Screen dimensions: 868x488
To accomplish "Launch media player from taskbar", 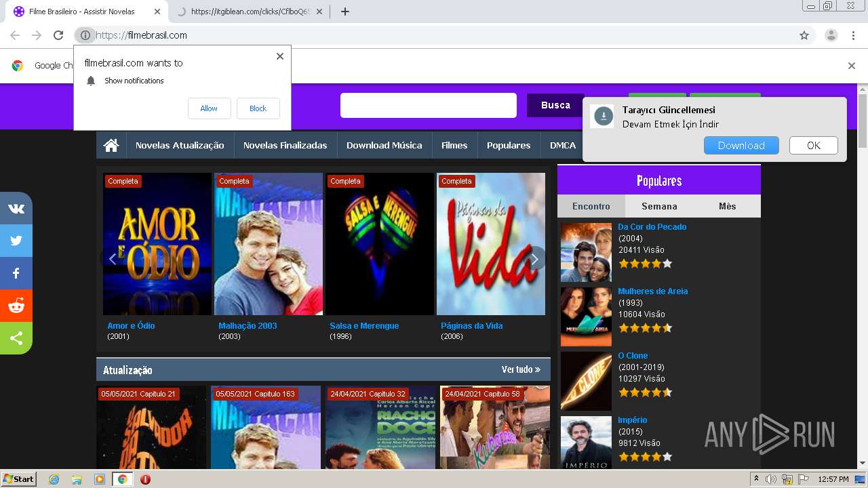I will 100,479.
